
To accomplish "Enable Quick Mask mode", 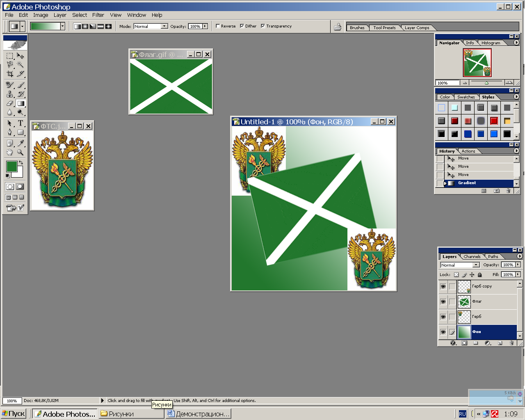I will point(20,187).
